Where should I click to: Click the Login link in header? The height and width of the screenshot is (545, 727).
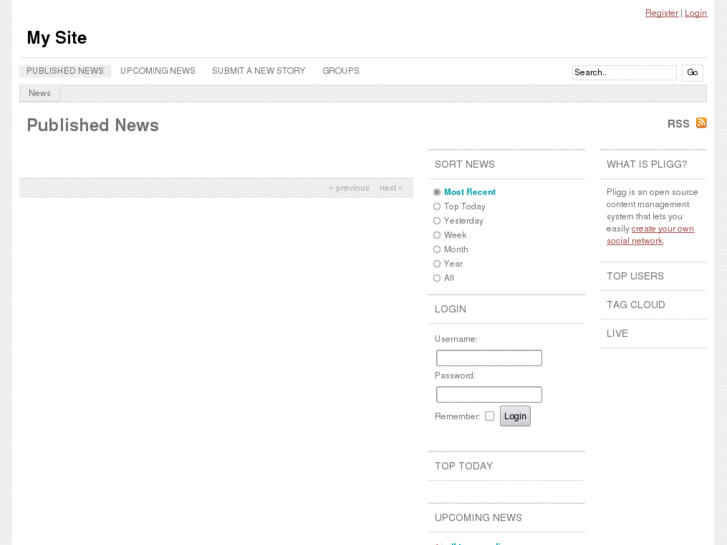click(x=695, y=13)
